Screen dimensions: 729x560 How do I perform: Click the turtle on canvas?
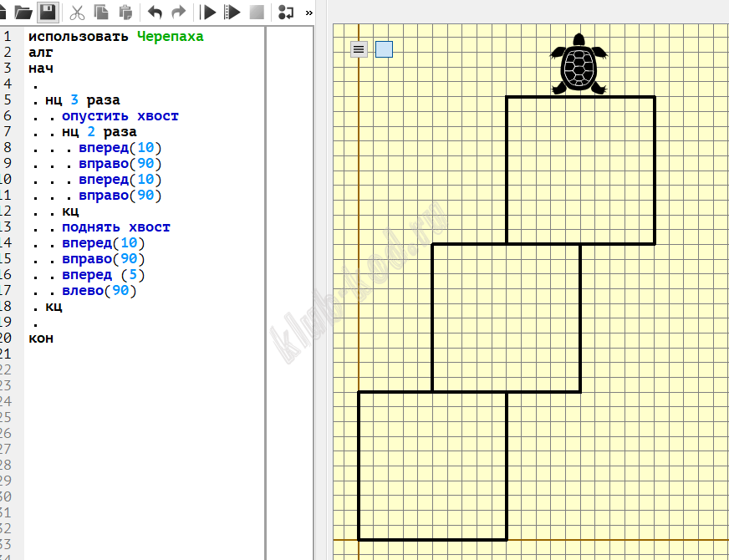[579, 64]
